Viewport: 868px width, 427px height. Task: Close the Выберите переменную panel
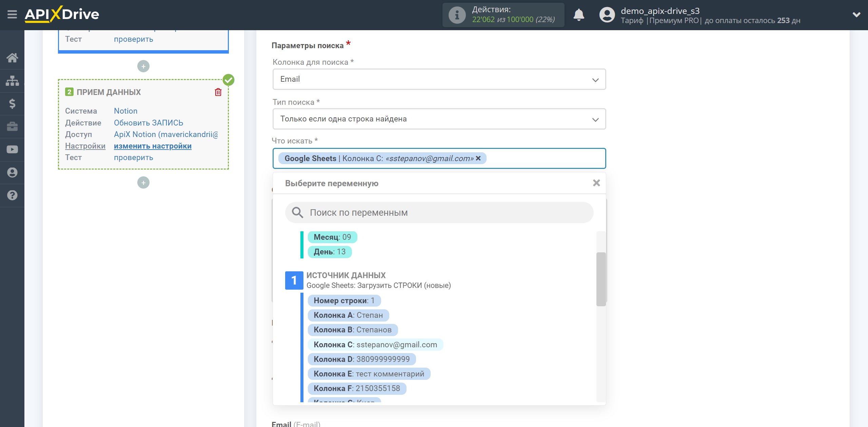(x=596, y=183)
